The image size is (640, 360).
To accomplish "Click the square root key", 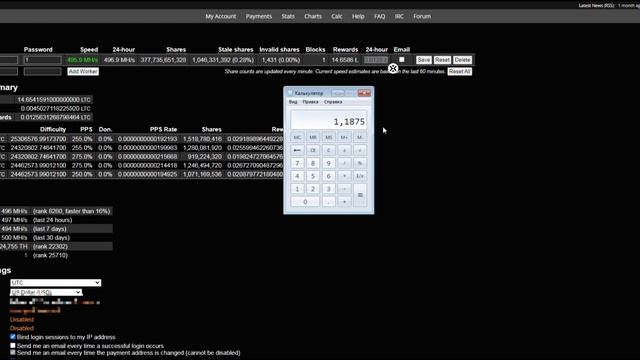I will tap(360, 150).
